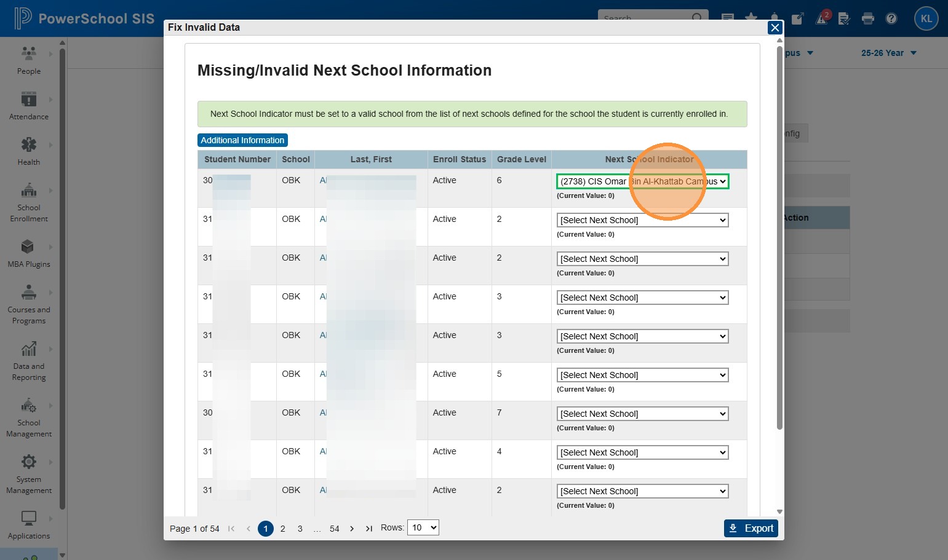
Task: Go to the next page of results
Action: pyautogui.click(x=352, y=529)
